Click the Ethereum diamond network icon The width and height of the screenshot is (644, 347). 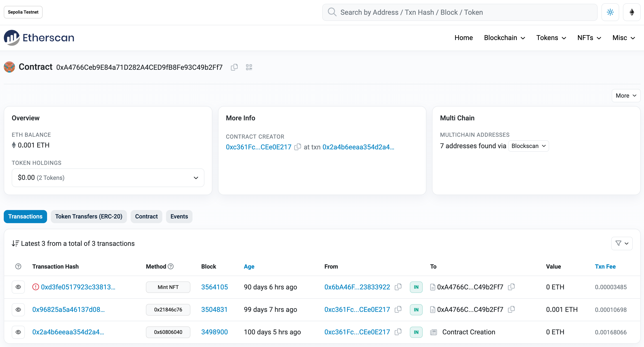pos(632,12)
